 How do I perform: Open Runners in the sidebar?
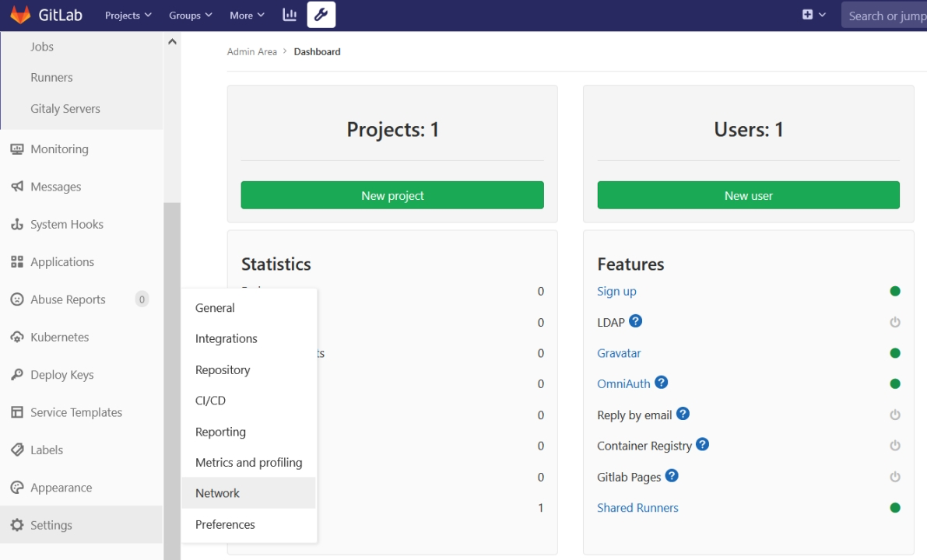[x=51, y=77]
